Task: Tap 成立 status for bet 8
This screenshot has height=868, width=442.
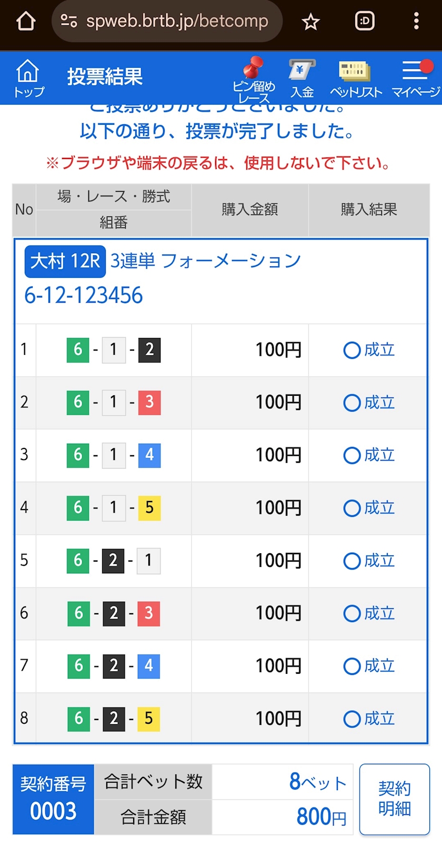Action: point(368,719)
